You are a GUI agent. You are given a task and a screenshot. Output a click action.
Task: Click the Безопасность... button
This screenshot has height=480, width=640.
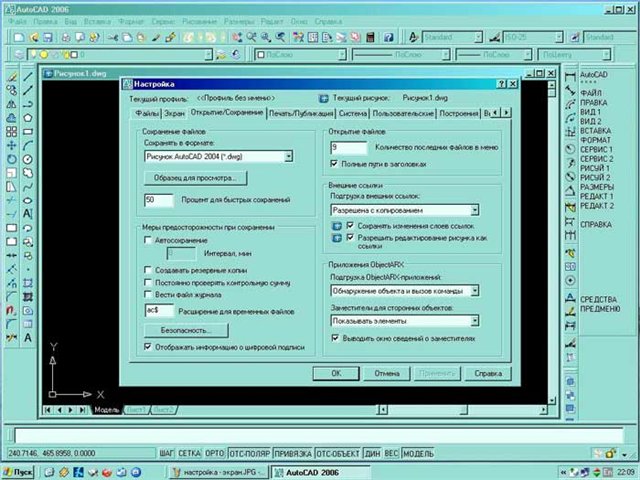pyautogui.click(x=186, y=330)
